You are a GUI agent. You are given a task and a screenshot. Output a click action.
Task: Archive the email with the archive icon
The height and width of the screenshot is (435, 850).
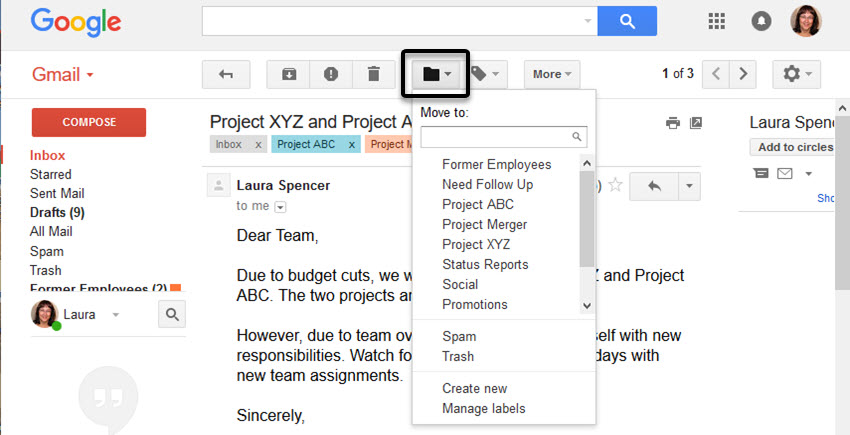(x=288, y=74)
